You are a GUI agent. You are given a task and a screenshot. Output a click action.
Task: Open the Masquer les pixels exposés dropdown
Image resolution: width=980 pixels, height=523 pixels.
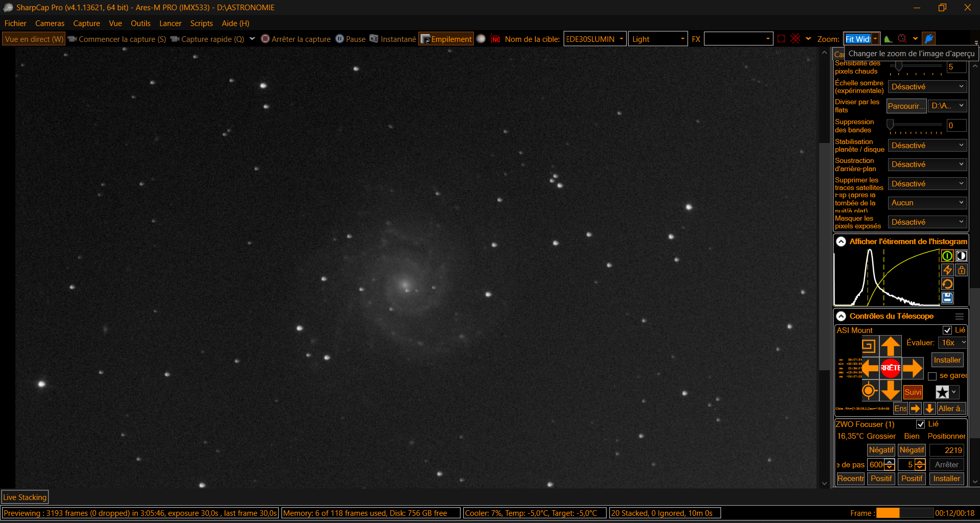tap(927, 222)
